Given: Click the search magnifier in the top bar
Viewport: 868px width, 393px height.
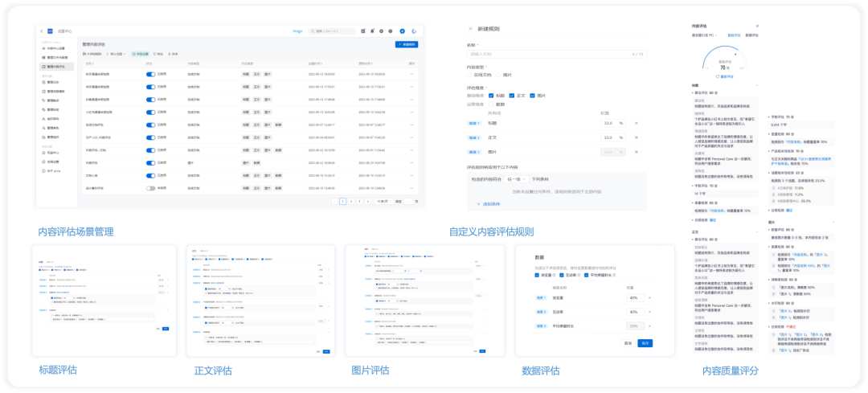Looking at the screenshot, I should point(313,31).
